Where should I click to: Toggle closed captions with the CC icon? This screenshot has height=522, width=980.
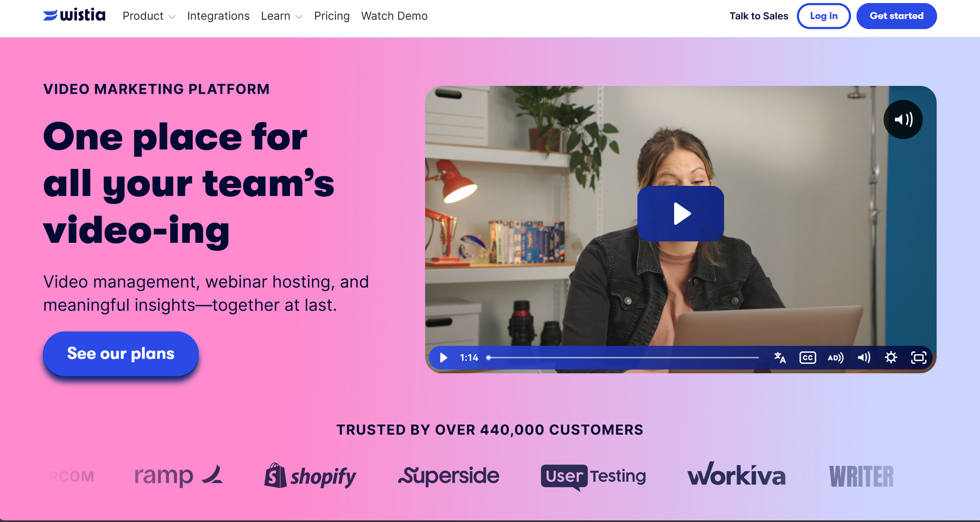click(x=808, y=357)
